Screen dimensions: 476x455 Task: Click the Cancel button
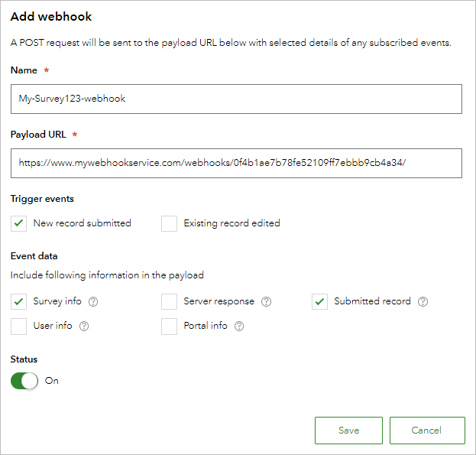pos(427,431)
